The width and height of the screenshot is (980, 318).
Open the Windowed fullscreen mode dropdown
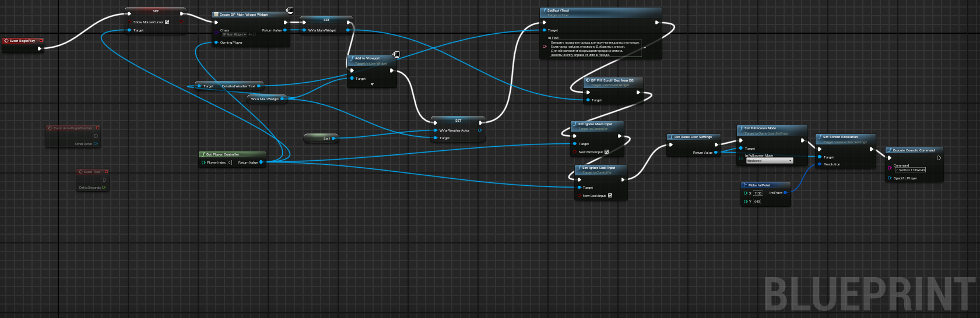point(770,161)
